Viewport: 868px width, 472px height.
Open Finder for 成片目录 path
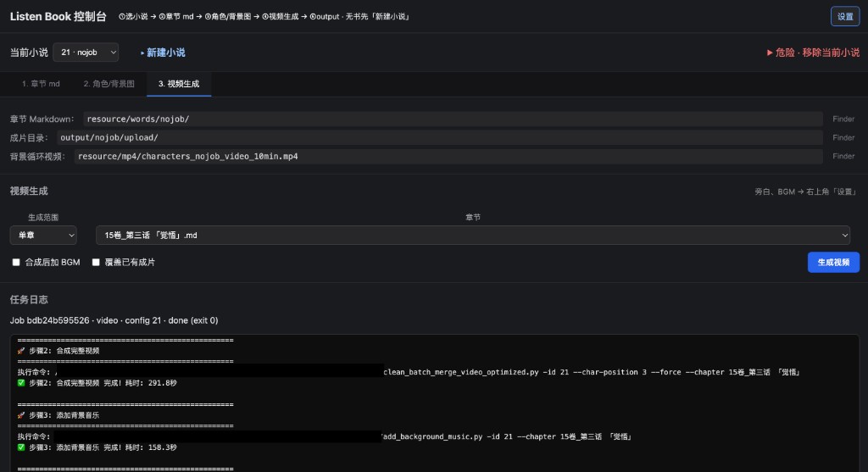(x=843, y=138)
